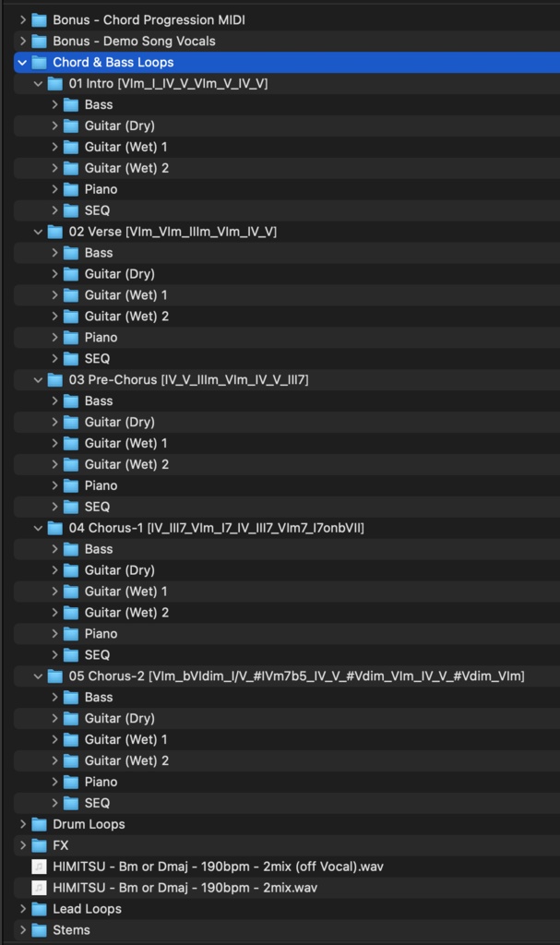Click Guitar (Dry) folder icon under 01 Intro
The height and width of the screenshot is (945, 560).
[71, 126]
